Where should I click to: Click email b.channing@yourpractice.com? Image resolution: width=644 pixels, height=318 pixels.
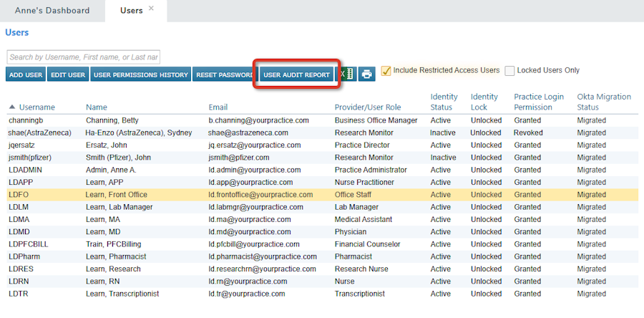pos(259,120)
